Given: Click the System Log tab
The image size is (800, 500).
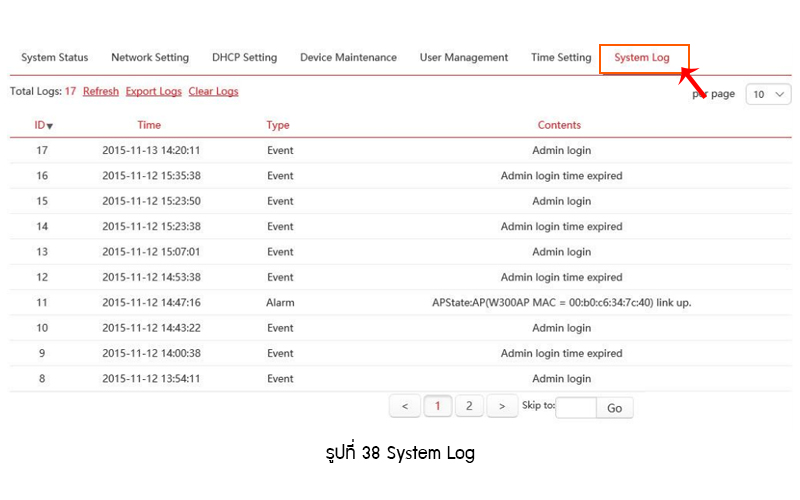Looking at the screenshot, I should (642, 58).
